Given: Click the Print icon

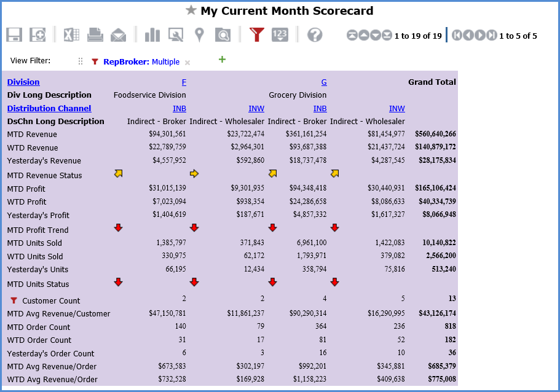Looking at the screenshot, I should tap(95, 35).
